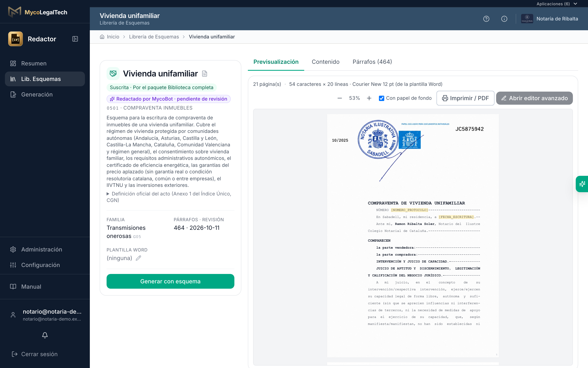Click Imprimir / PDF button
The image size is (588, 368).
tap(465, 98)
